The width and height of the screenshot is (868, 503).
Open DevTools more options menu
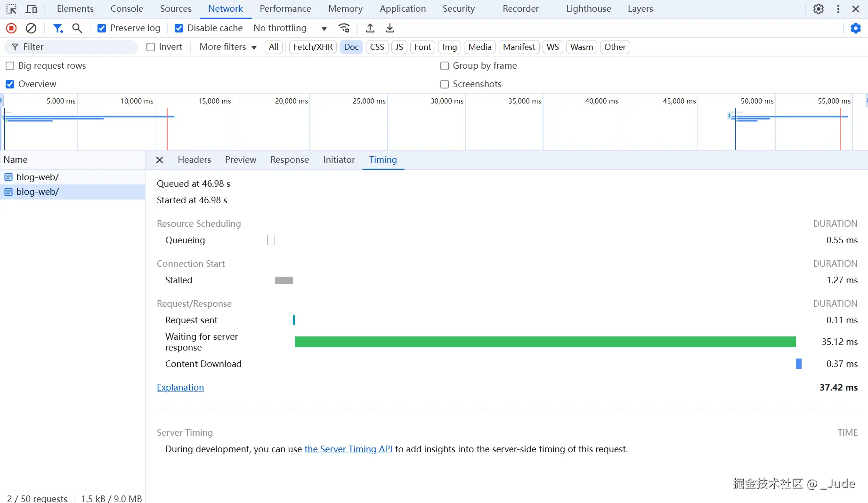coord(838,9)
